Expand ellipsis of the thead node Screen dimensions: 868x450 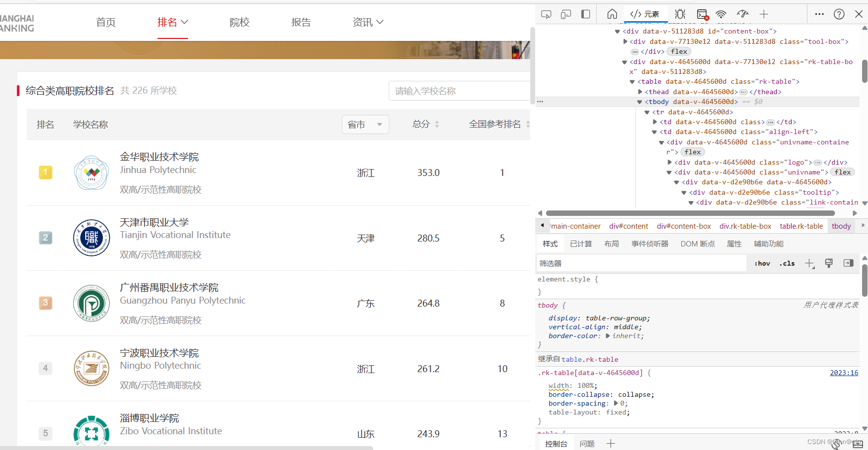[743, 92]
